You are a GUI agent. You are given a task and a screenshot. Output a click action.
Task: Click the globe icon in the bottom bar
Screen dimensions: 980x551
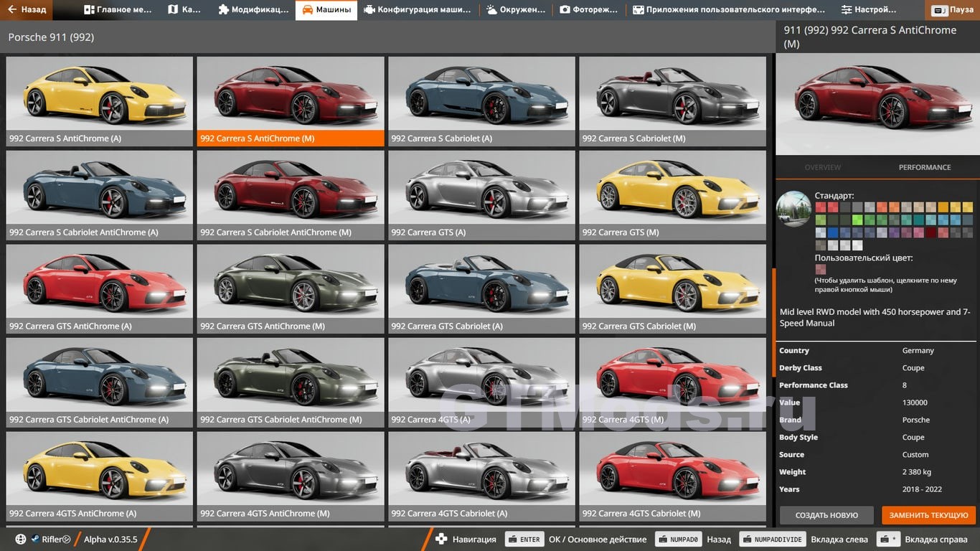(20, 539)
